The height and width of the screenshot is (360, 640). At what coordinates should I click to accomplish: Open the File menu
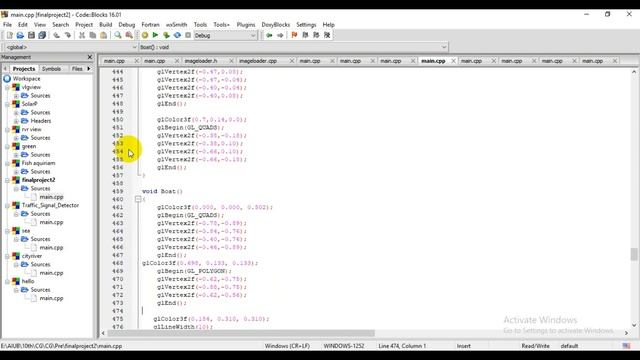pyautogui.click(x=7, y=24)
